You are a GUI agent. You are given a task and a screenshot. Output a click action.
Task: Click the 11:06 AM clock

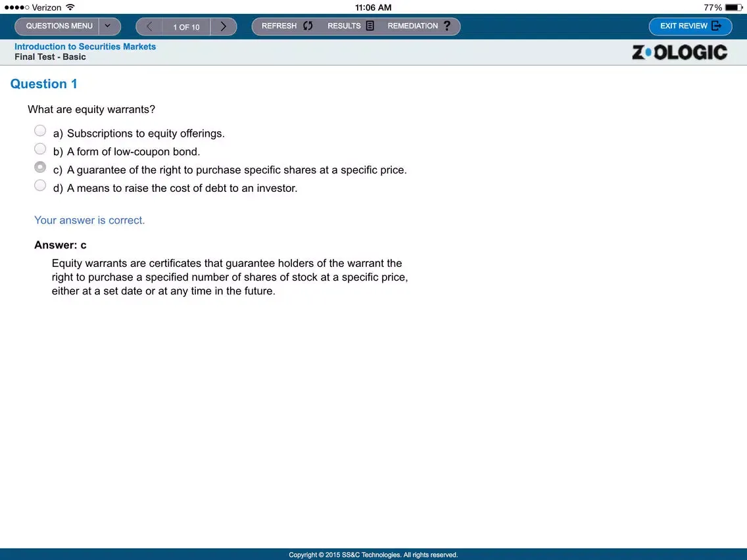point(373,8)
